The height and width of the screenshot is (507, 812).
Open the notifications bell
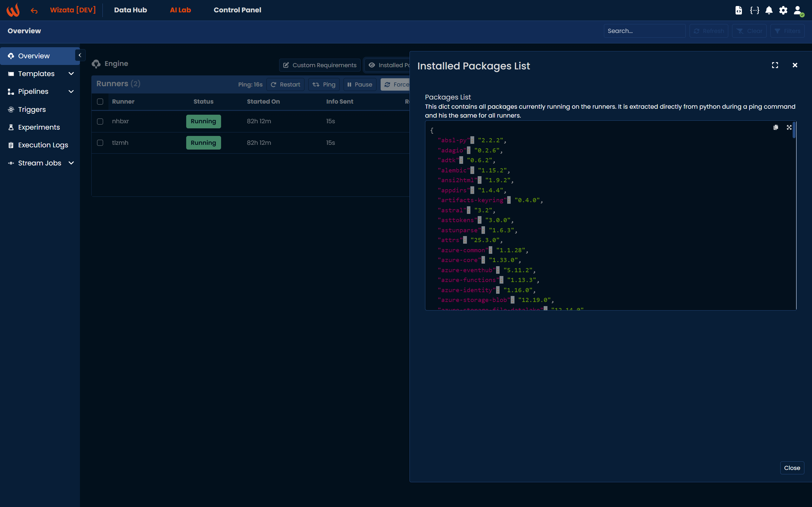769,10
